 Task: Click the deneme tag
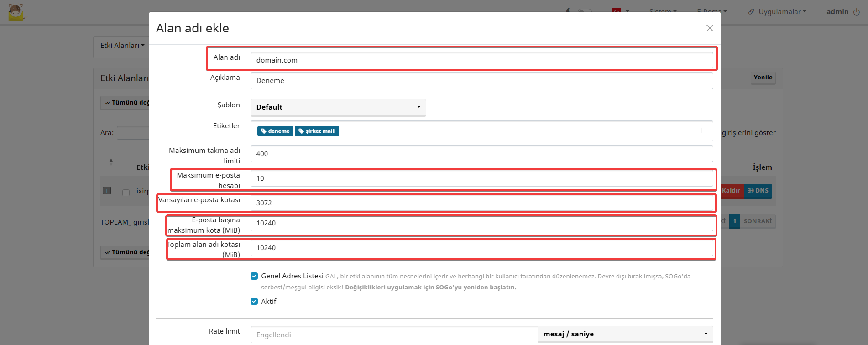click(275, 131)
